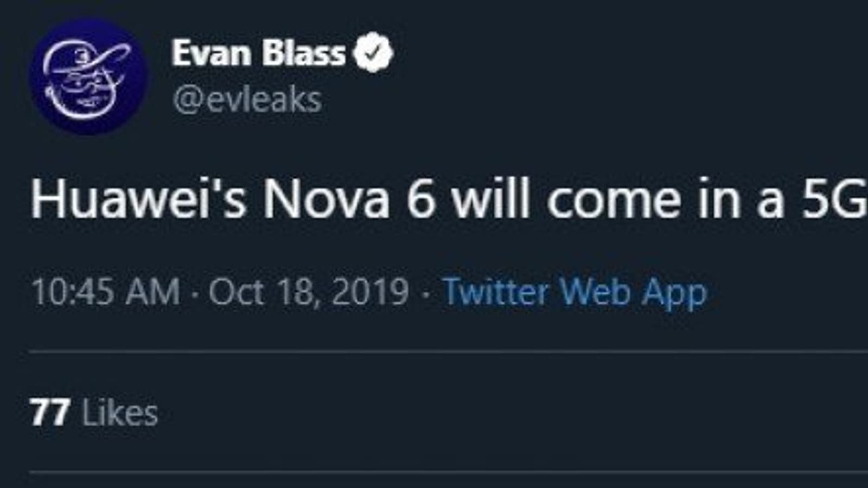Click Evan Blass's profile avatar
The width and height of the screenshot is (868, 488).
(88, 77)
